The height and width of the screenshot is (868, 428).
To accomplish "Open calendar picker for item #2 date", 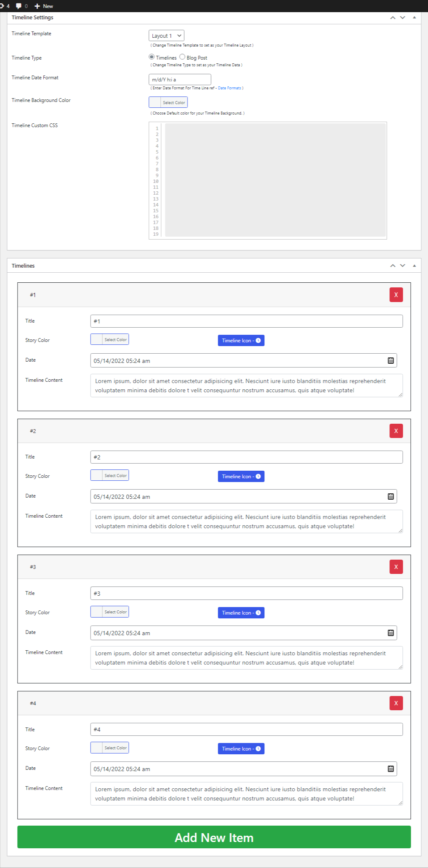I will [x=391, y=496].
